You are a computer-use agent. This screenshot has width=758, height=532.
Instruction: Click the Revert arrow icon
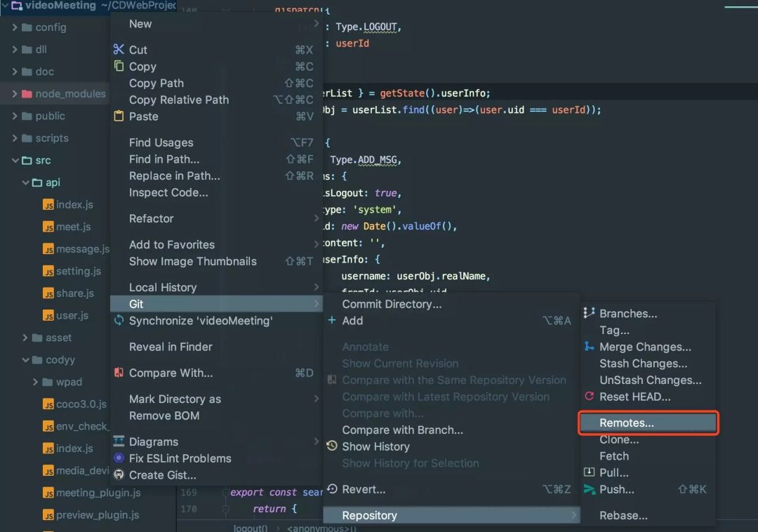pos(331,488)
